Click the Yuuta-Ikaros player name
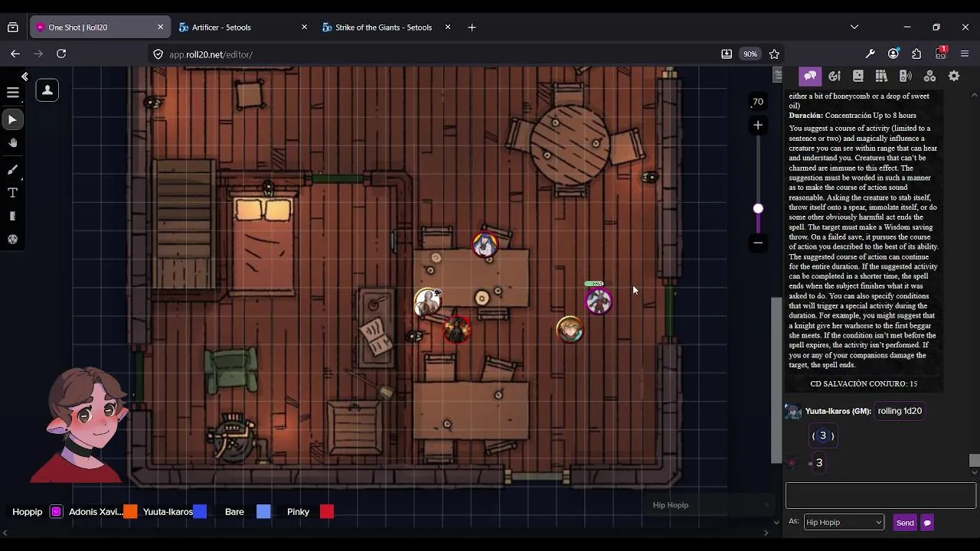Screen dimensions: 980x551 (168, 512)
